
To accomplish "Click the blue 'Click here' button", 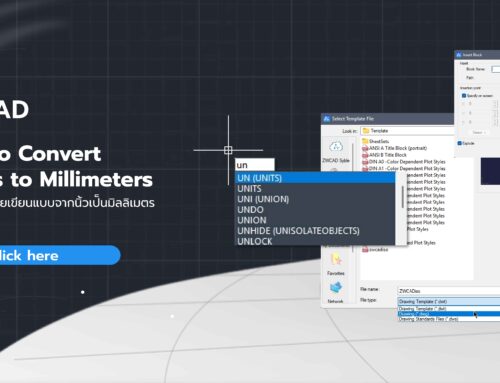I will click(59, 255).
